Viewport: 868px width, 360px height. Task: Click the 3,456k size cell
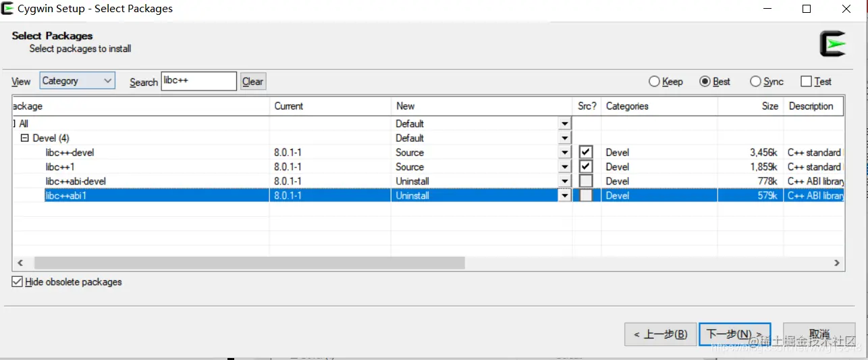coord(763,153)
